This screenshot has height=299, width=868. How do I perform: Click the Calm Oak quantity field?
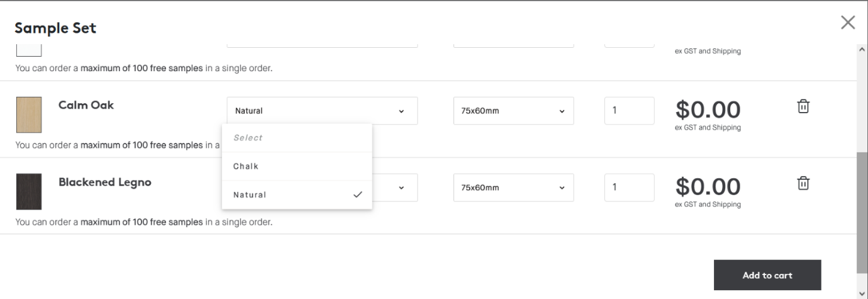[x=629, y=111]
